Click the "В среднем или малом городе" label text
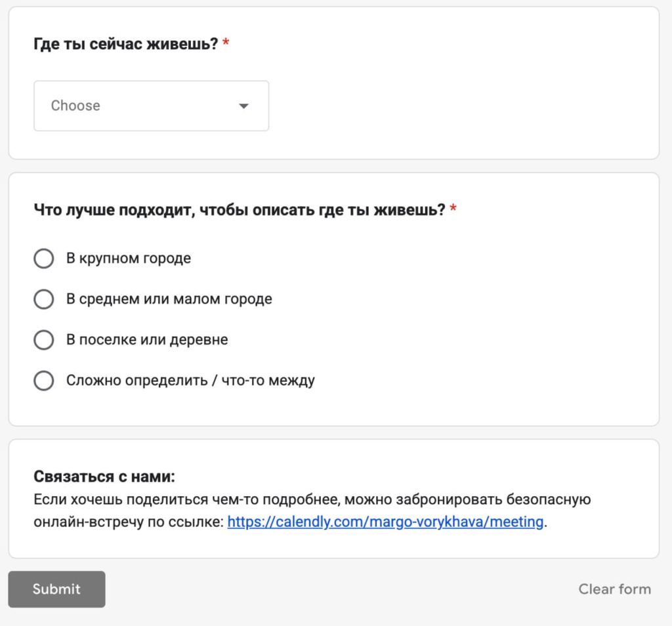The height and width of the screenshot is (626, 672). 169,299
